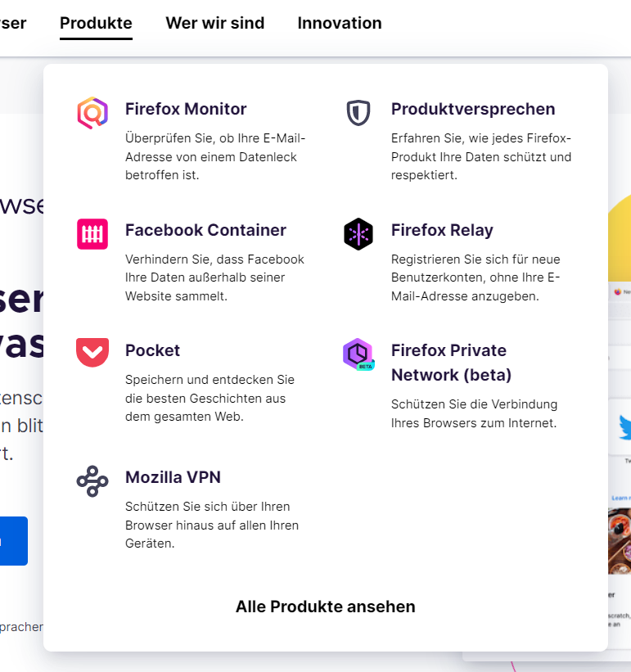Open the Pocket heading link
This screenshot has width=631, height=672.
click(x=152, y=350)
